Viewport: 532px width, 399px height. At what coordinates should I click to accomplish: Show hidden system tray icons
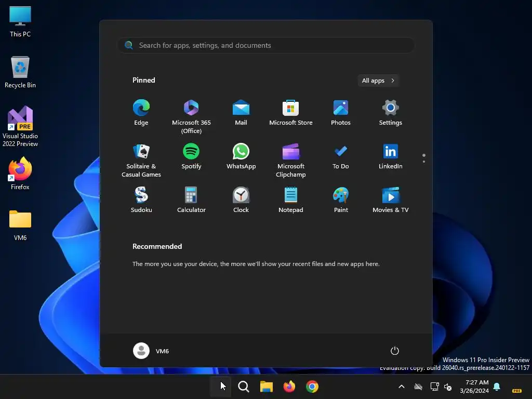(402, 387)
